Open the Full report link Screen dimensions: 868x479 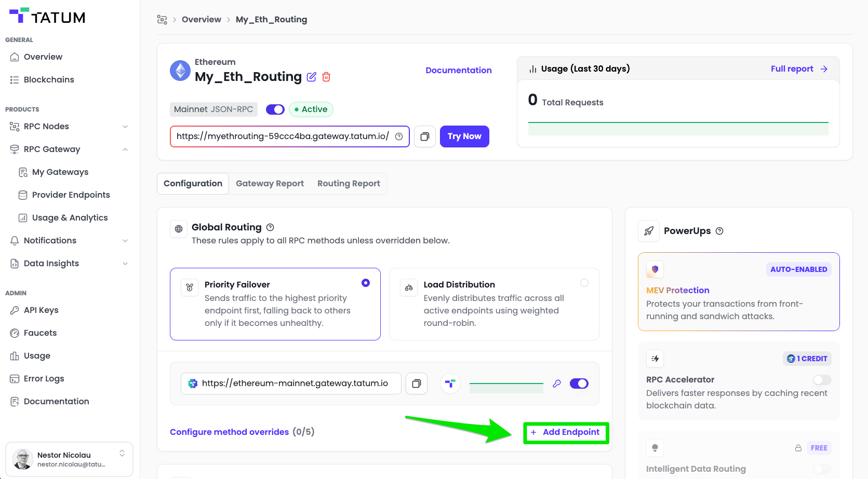click(x=792, y=69)
